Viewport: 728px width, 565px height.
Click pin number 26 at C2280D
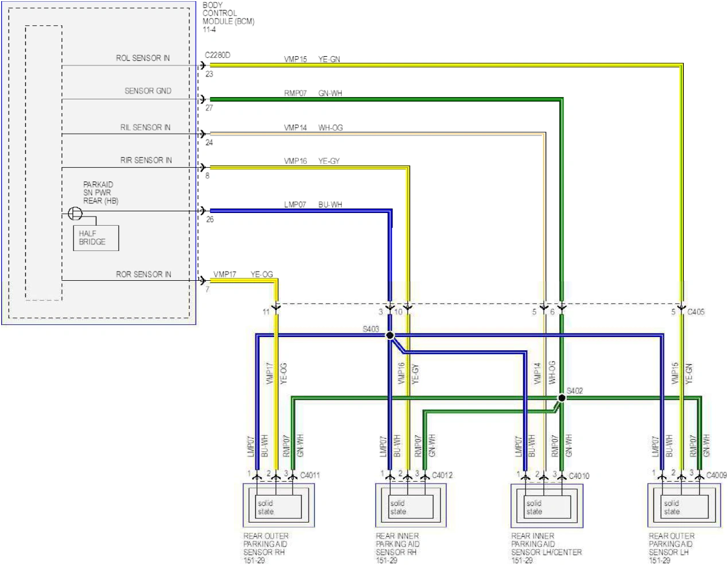[x=209, y=219]
